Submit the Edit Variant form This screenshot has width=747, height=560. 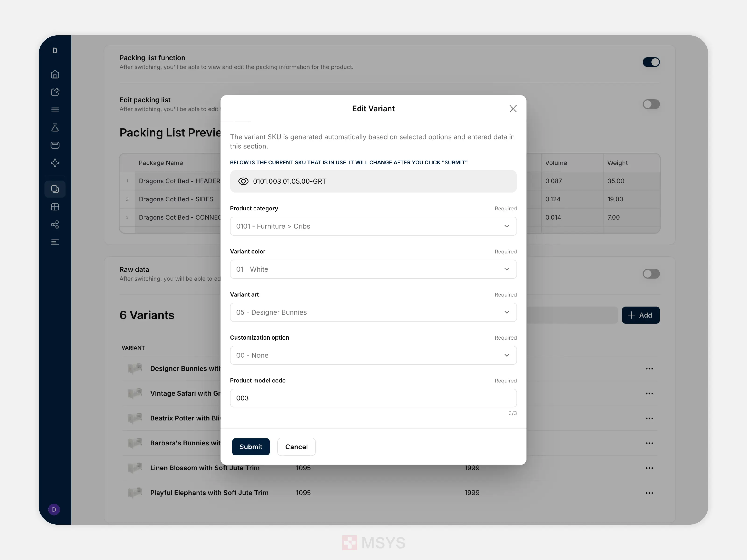(x=250, y=446)
